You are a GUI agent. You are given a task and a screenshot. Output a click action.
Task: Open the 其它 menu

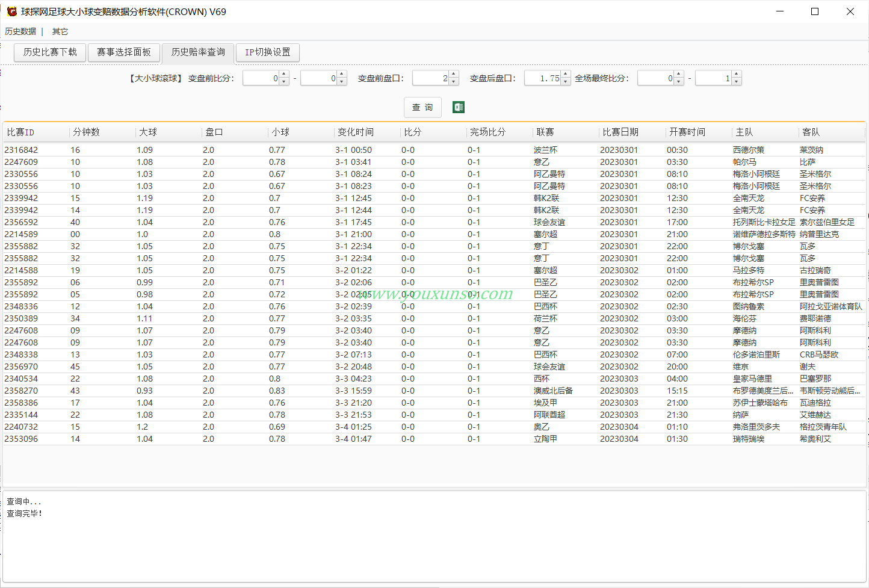pyautogui.click(x=60, y=31)
